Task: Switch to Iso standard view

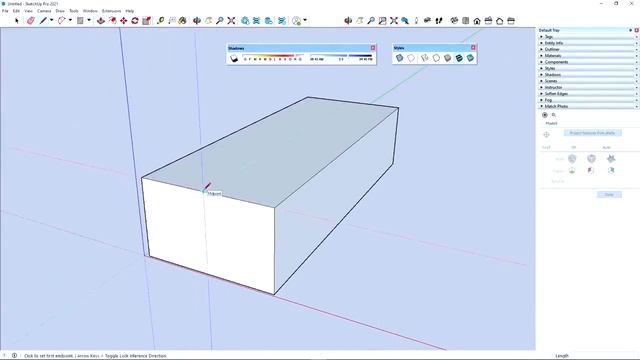Action: [454, 21]
